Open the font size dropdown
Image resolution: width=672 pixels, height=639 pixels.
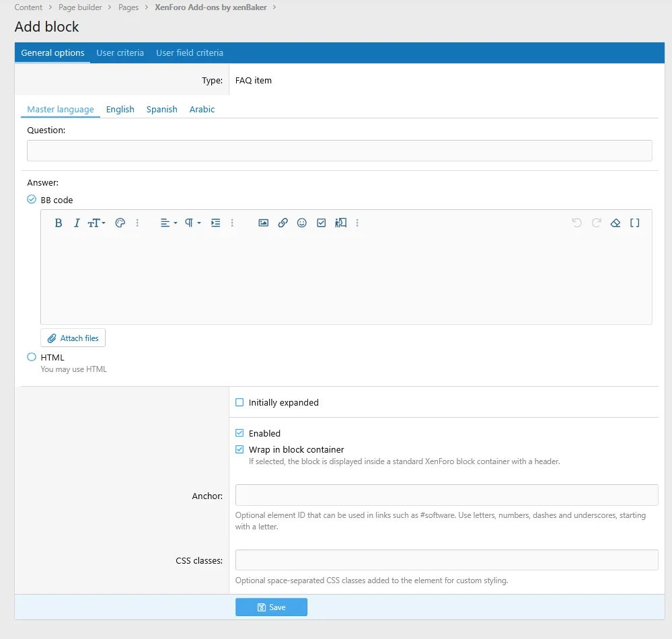(96, 223)
